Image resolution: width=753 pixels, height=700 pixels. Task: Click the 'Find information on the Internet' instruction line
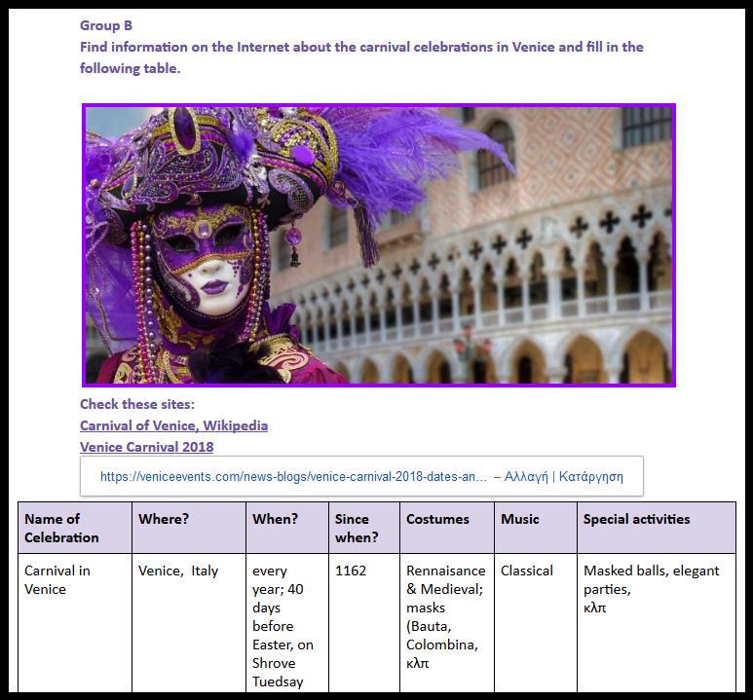[361, 47]
